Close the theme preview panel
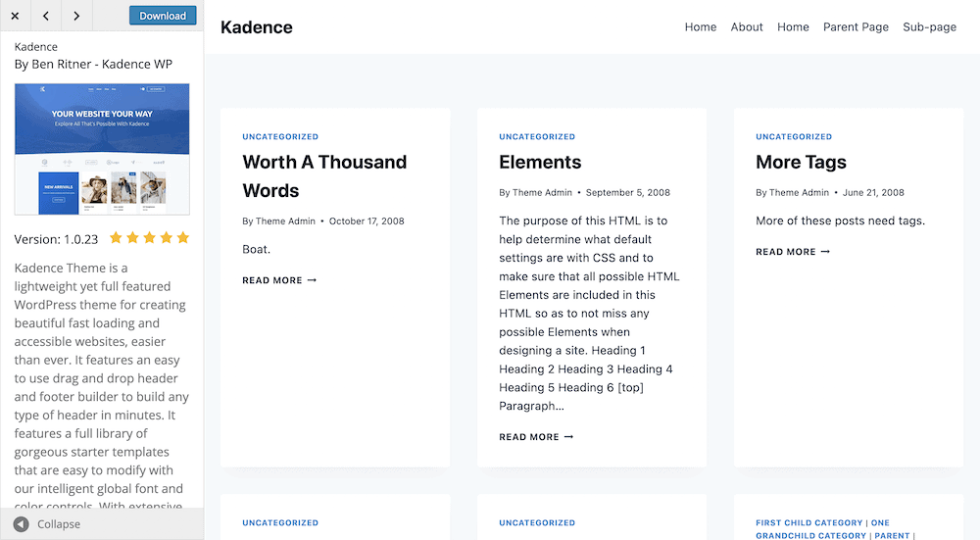980x540 pixels. point(15,16)
